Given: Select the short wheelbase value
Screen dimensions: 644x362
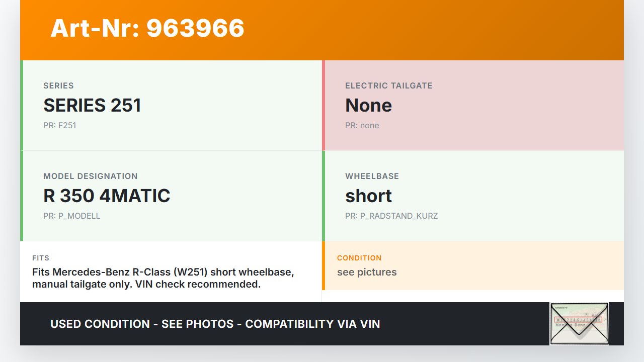Looking at the screenshot, I should click(x=368, y=196).
